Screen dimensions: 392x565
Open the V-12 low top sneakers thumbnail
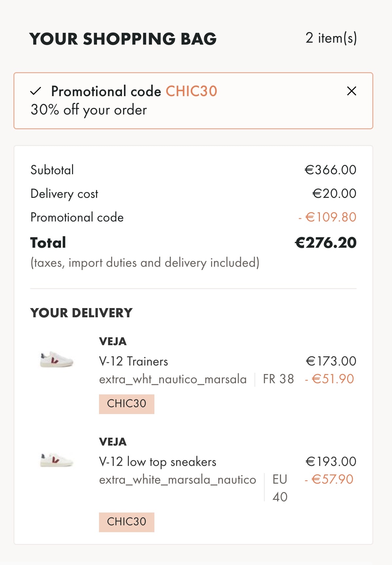[56, 459]
